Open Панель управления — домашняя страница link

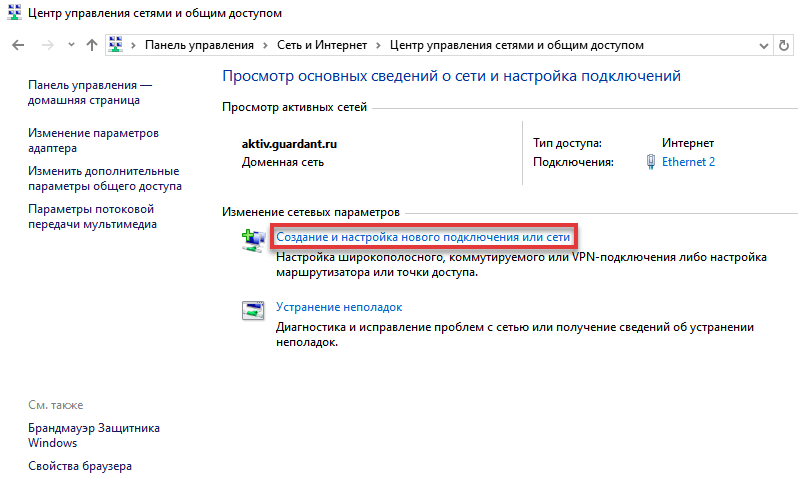click(x=90, y=93)
